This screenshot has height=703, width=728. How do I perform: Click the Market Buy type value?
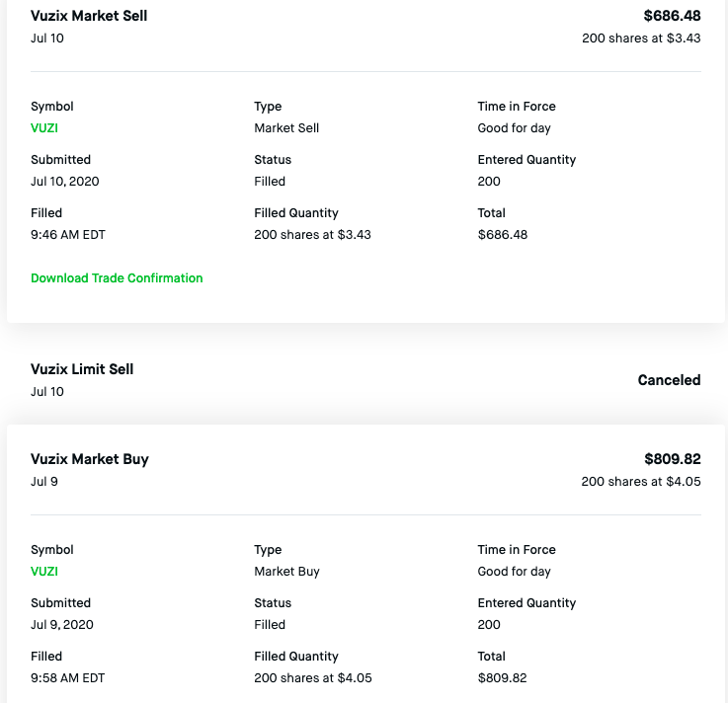point(286,572)
